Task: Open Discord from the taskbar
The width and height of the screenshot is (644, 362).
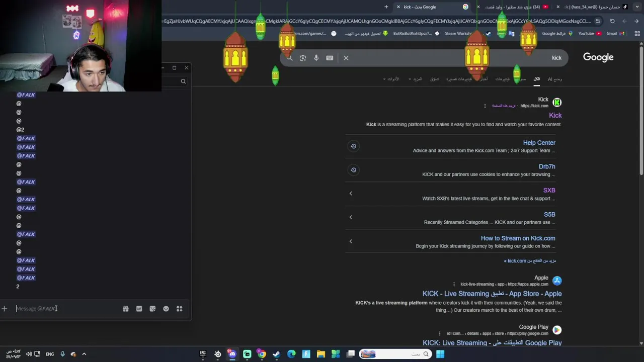Action: tap(232, 354)
